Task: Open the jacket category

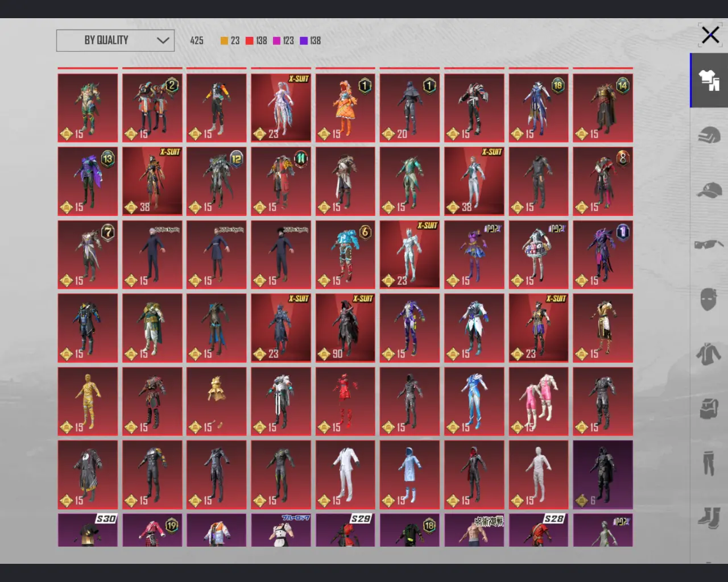Action: tap(709, 354)
